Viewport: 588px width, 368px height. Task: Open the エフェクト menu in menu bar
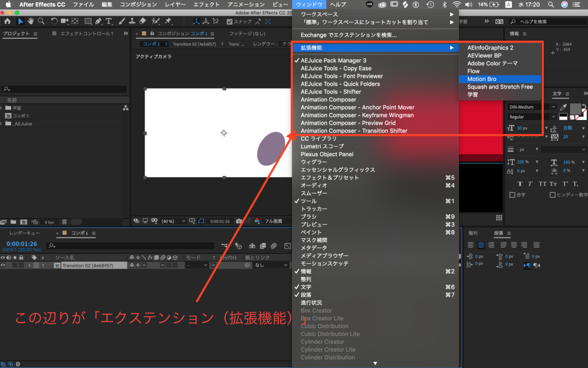pos(206,4)
